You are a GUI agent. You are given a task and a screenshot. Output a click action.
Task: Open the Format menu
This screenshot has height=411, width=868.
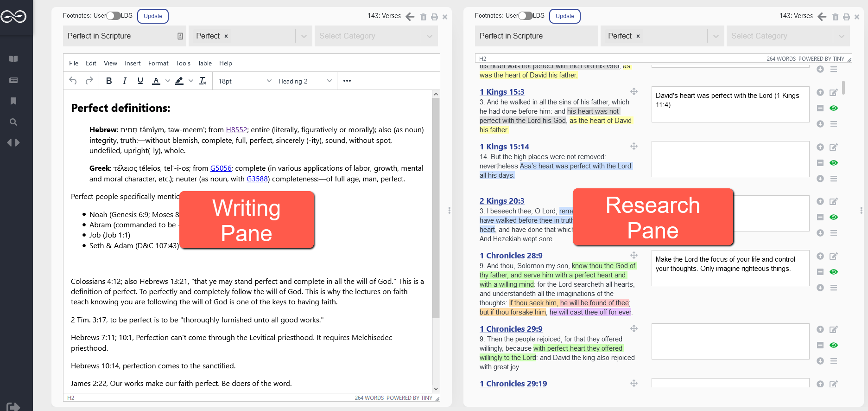158,63
